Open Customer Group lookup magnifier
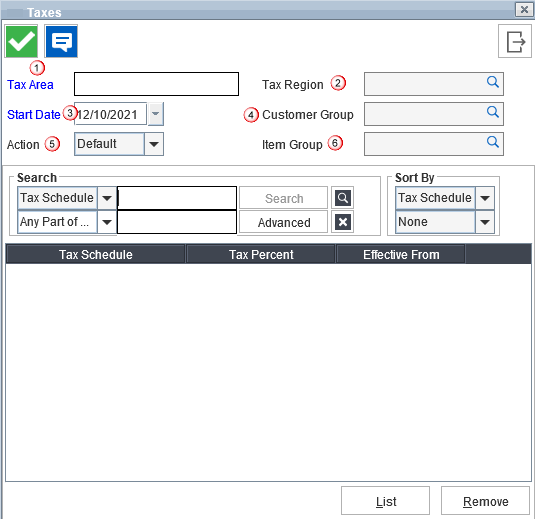 (x=493, y=112)
